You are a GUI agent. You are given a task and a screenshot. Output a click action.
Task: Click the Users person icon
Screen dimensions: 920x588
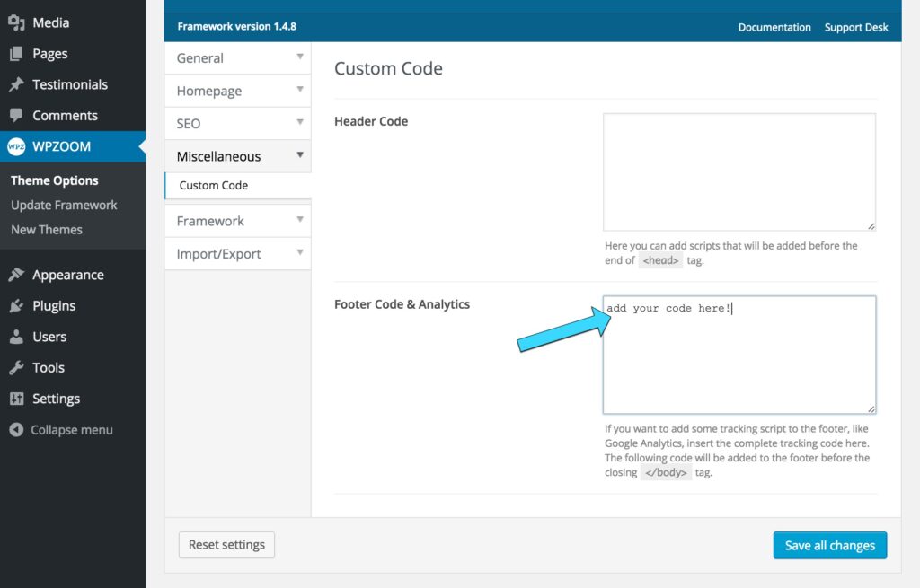pyautogui.click(x=16, y=337)
